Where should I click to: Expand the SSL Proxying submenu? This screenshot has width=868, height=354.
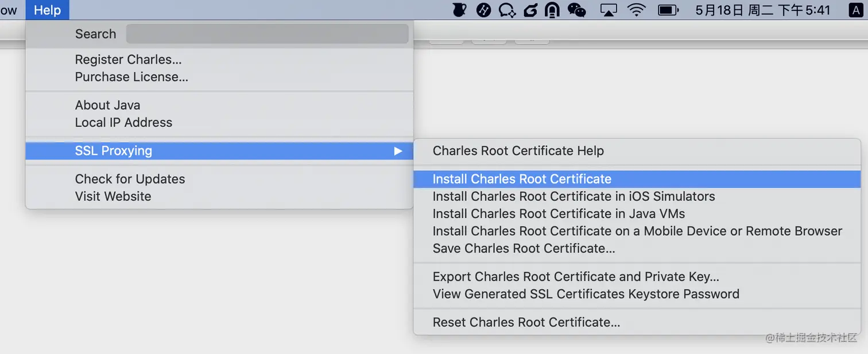pyautogui.click(x=219, y=151)
